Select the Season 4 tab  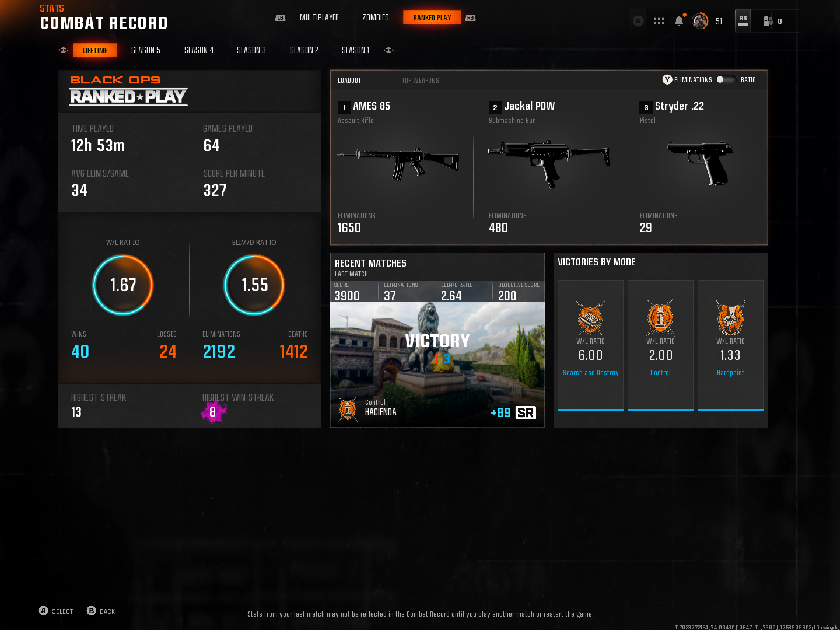tap(199, 50)
